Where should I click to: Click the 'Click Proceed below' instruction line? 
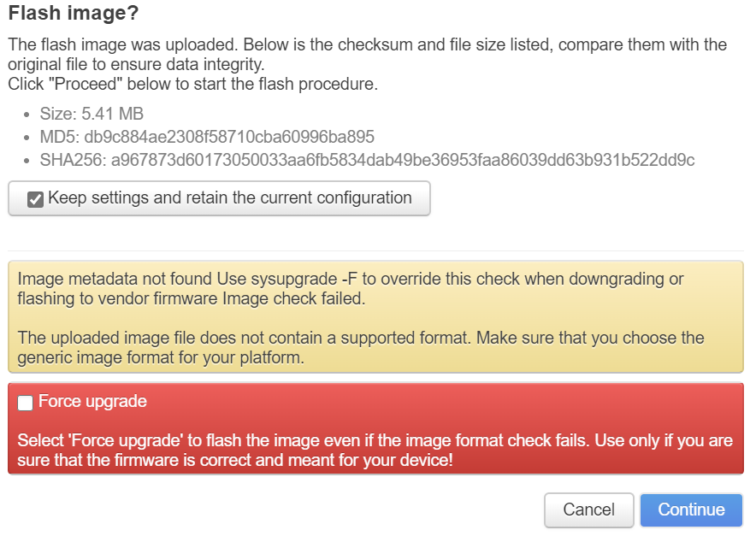192,85
